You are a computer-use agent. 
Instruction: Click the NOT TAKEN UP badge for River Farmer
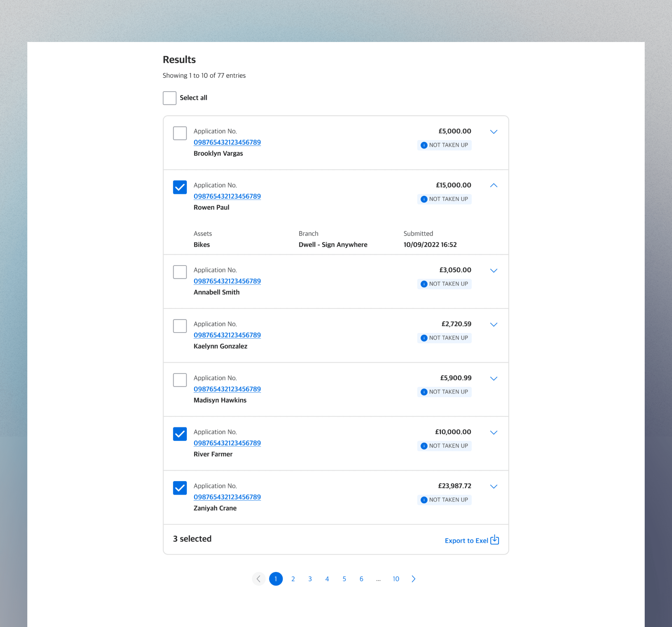click(x=444, y=446)
